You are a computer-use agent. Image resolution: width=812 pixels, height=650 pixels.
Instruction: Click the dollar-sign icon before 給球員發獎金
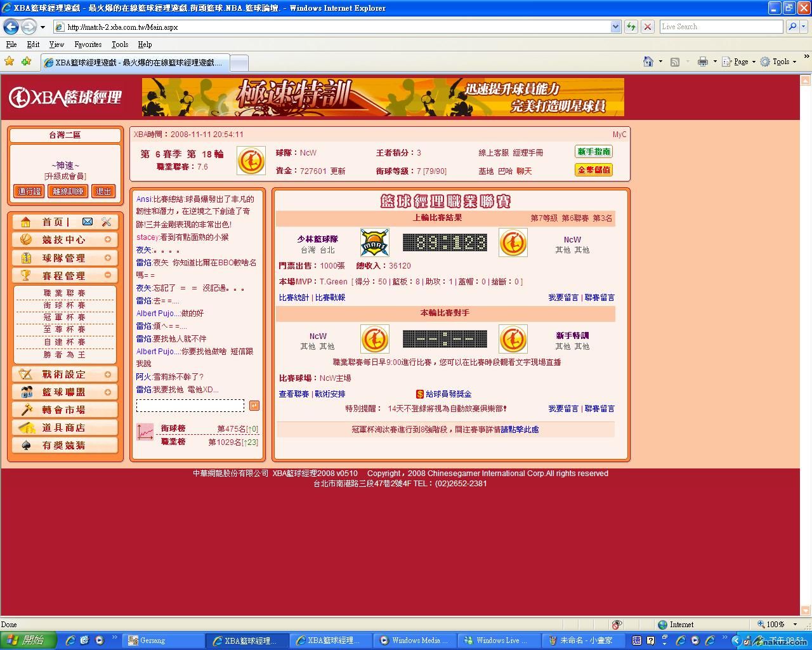[x=420, y=394]
